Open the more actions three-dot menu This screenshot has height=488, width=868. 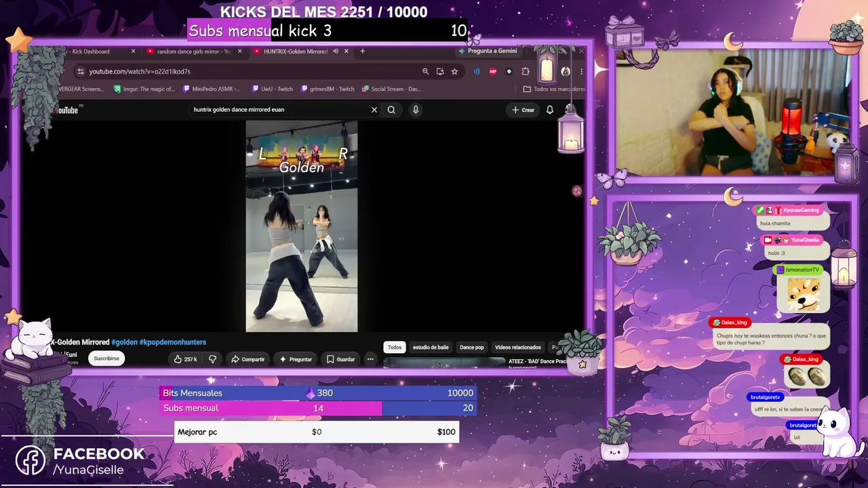click(x=370, y=359)
